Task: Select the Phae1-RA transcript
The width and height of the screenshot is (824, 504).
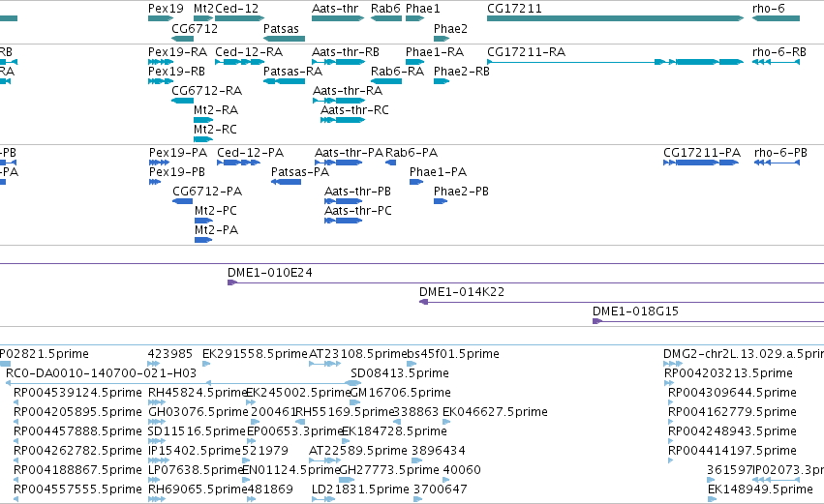Action: (415, 62)
